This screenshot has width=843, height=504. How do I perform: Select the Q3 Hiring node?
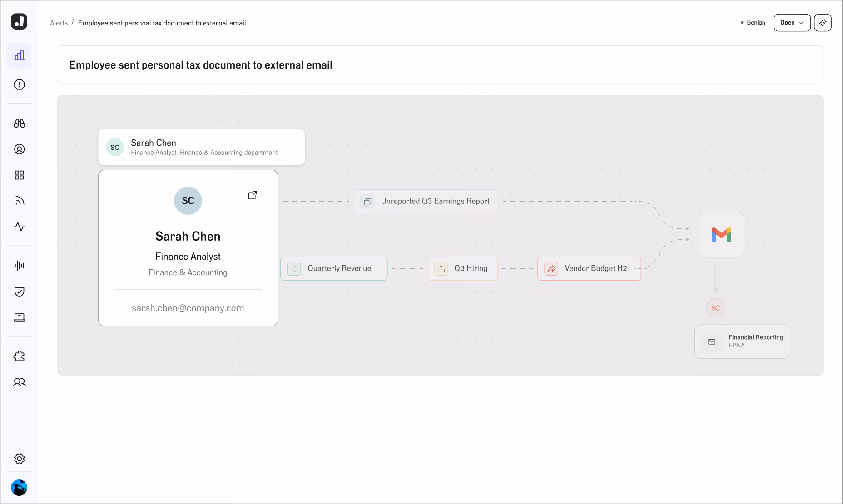462,268
